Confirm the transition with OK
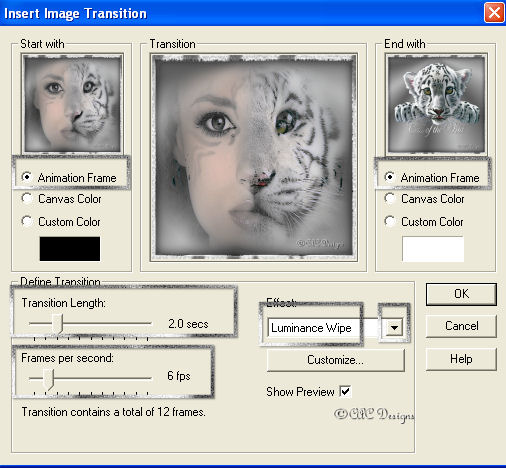 click(x=461, y=294)
